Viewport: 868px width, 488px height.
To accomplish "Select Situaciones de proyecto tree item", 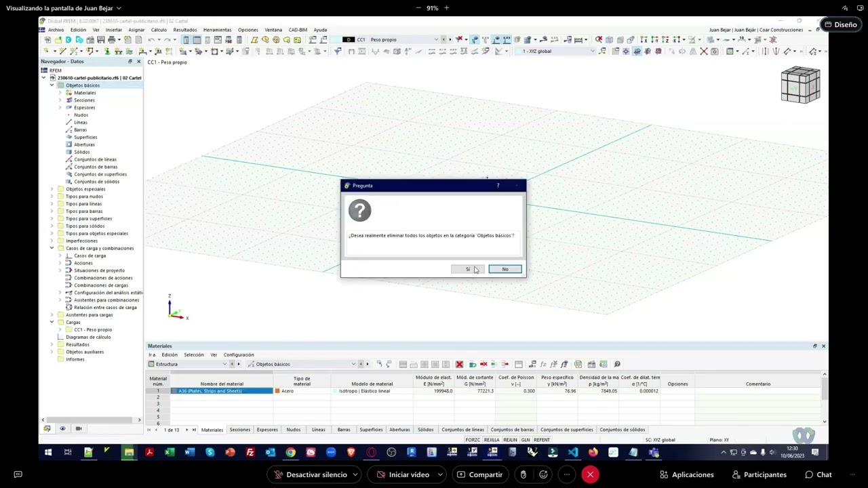I will [x=99, y=270].
